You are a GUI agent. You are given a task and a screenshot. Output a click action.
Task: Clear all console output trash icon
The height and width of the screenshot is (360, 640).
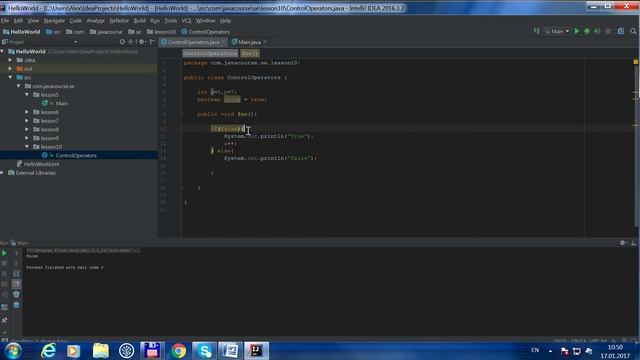(x=16, y=305)
